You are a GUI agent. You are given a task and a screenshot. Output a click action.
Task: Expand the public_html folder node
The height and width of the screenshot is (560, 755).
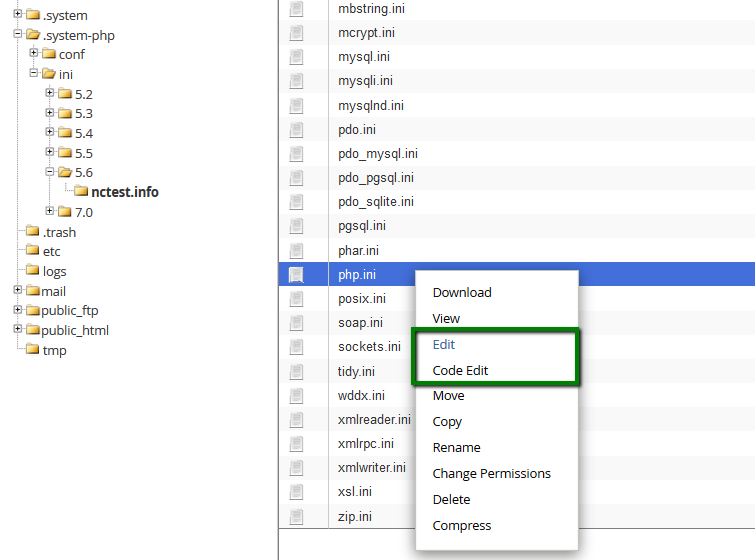(x=18, y=329)
